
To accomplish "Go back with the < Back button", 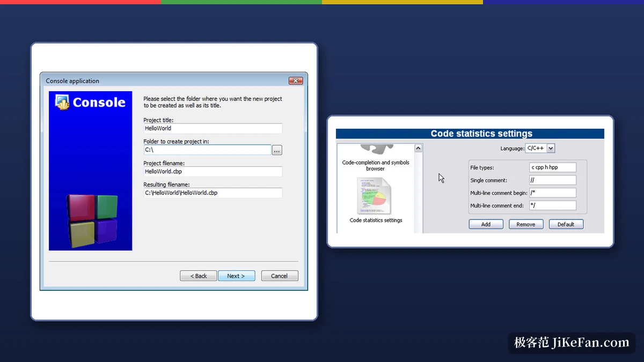I will (199, 276).
